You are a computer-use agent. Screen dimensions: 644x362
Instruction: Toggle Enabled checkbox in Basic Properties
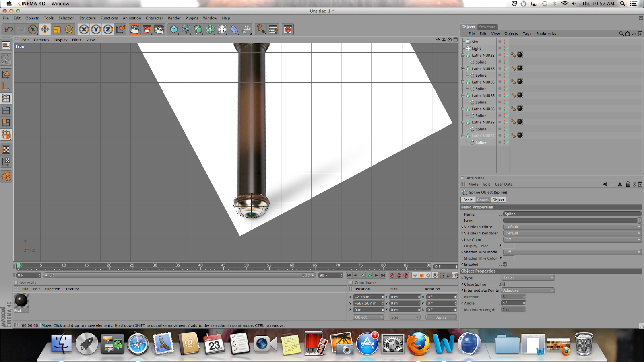[505, 264]
